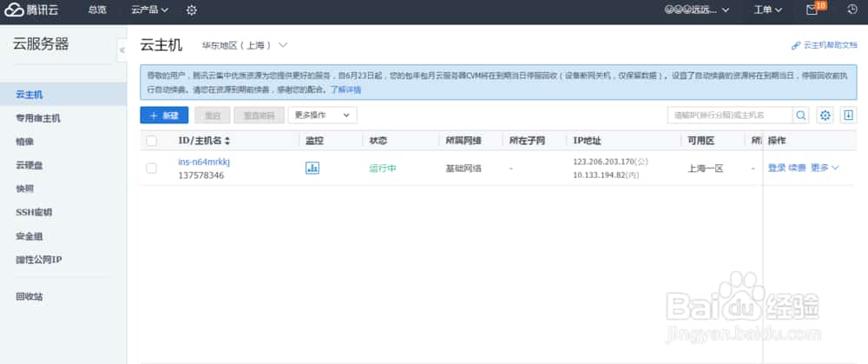Open monitoring chart icon for ins-n64mrkkj
The image size is (868, 364).
(x=312, y=169)
